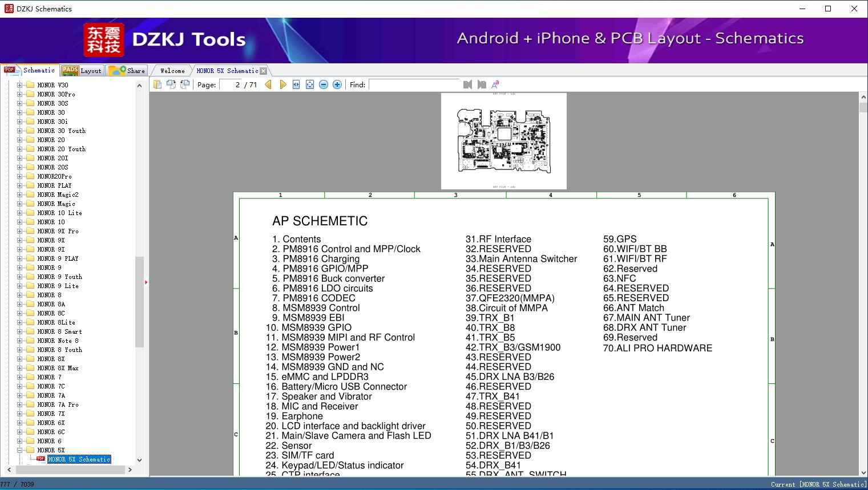Click the HONOR Magic2 folder icon
Screen dimensions: 868x490
pyautogui.click(x=30, y=195)
